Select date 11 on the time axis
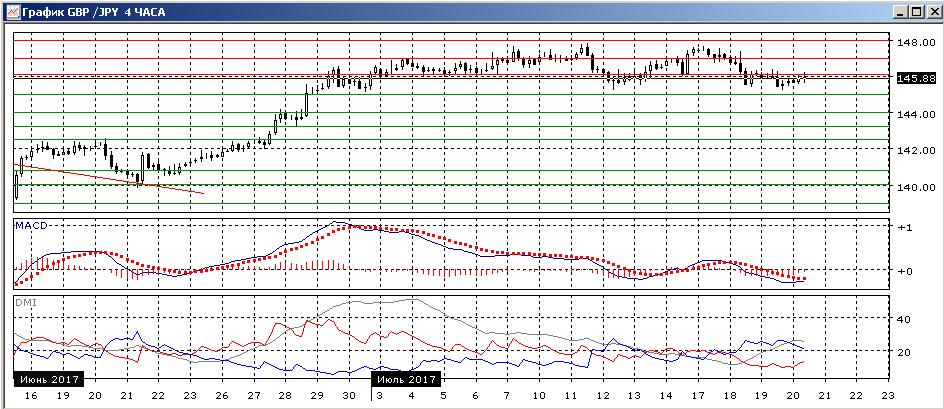The image size is (944, 409). [x=570, y=396]
